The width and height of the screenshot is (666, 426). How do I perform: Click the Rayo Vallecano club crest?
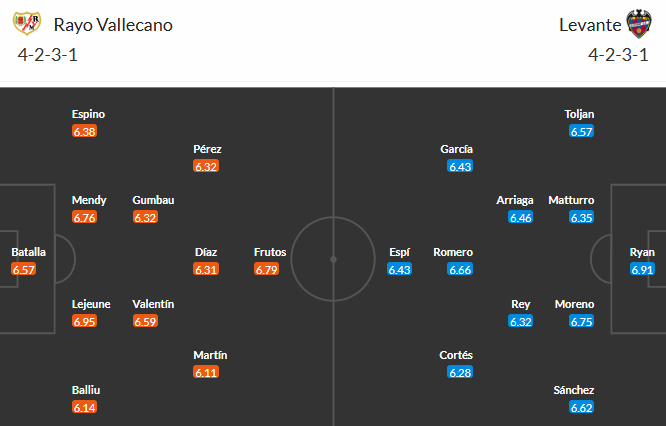pos(31,24)
